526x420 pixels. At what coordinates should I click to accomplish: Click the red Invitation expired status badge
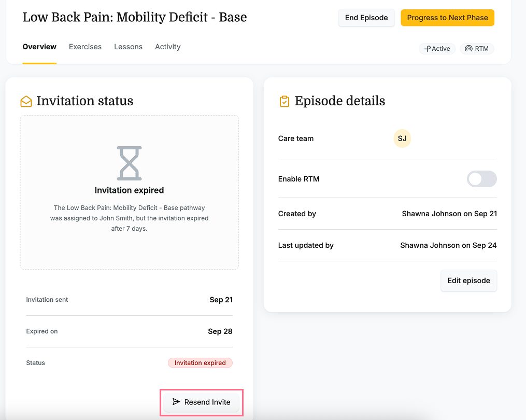[x=200, y=363]
